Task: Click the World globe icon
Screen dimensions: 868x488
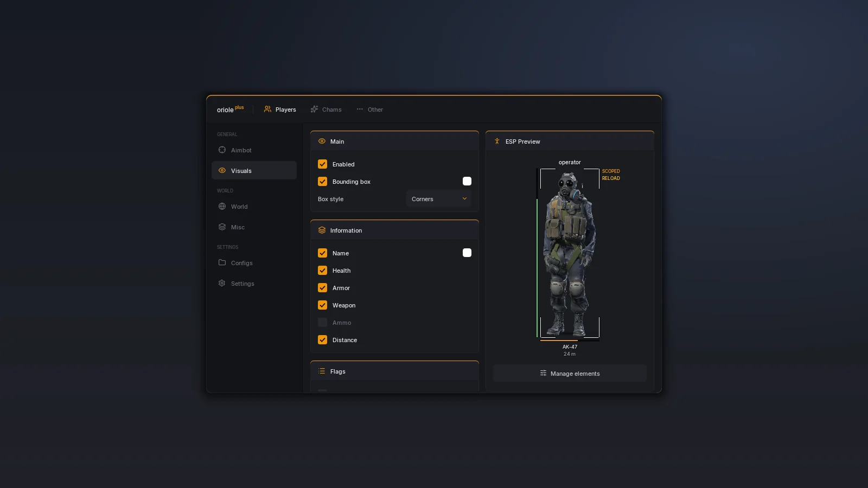Action: [x=222, y=207]
